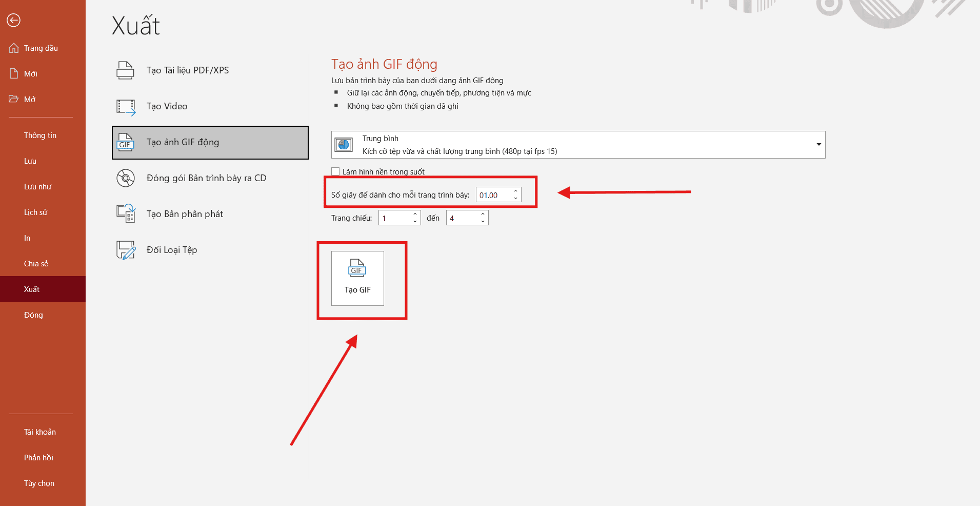
Task: Click the Package Presentation for CD icon
Action: (125, 178)
